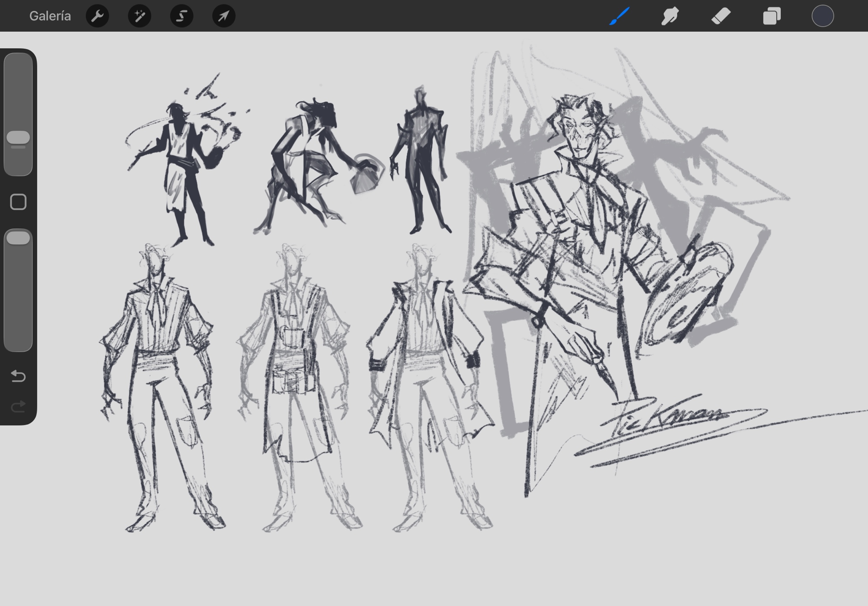Select the Smudge tool

click(670, 16)
